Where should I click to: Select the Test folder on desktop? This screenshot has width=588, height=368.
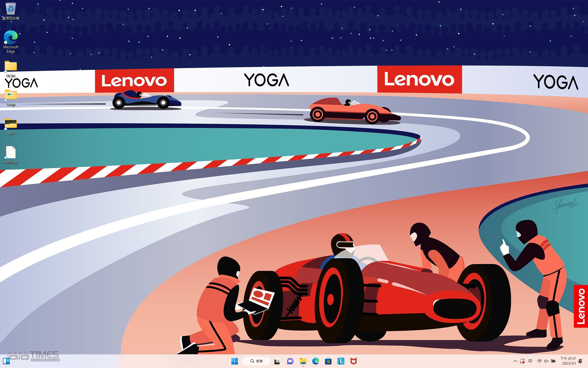tap(11, 126)
